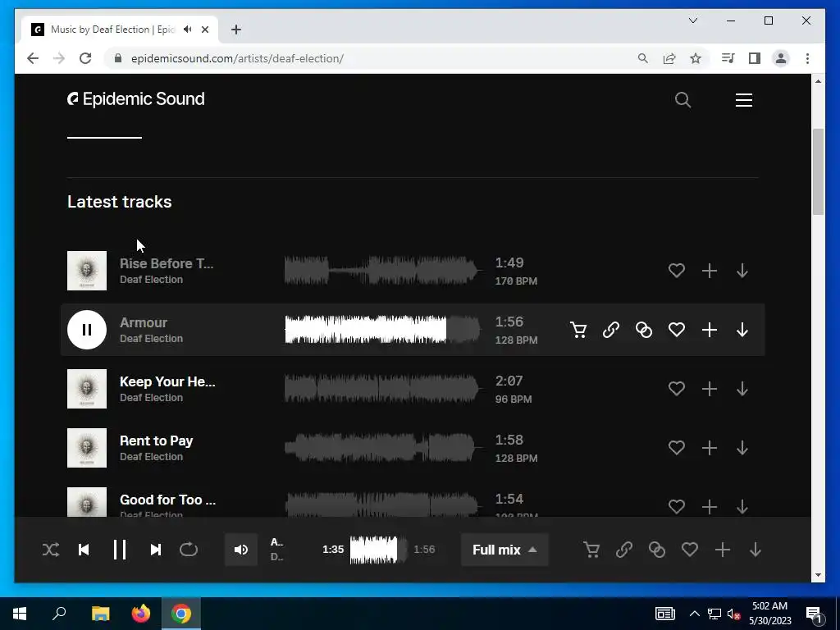Add Rent to Pay to playlist
The height and width of the screenshot is (630, 840).
point(710,447)
